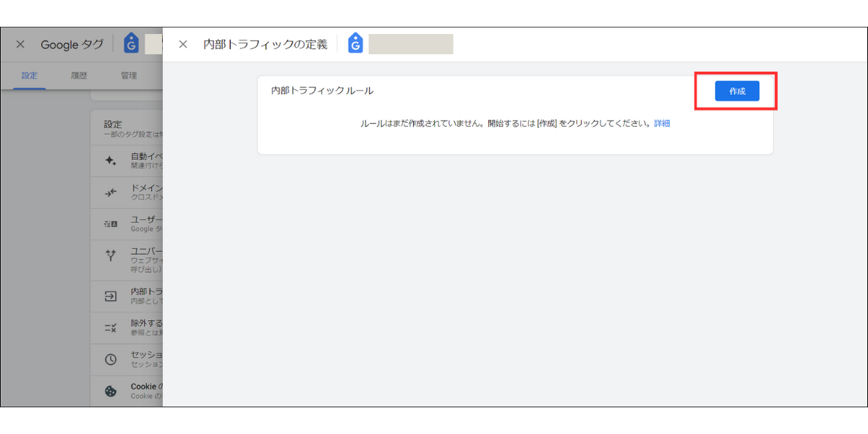The height and width of the screenshot is (434, 868).
Task: Click the session timeout clock icon
Action: (111, 359)
